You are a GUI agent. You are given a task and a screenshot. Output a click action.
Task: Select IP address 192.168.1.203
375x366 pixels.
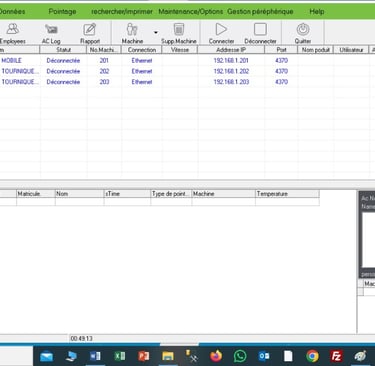coord(231,82)
